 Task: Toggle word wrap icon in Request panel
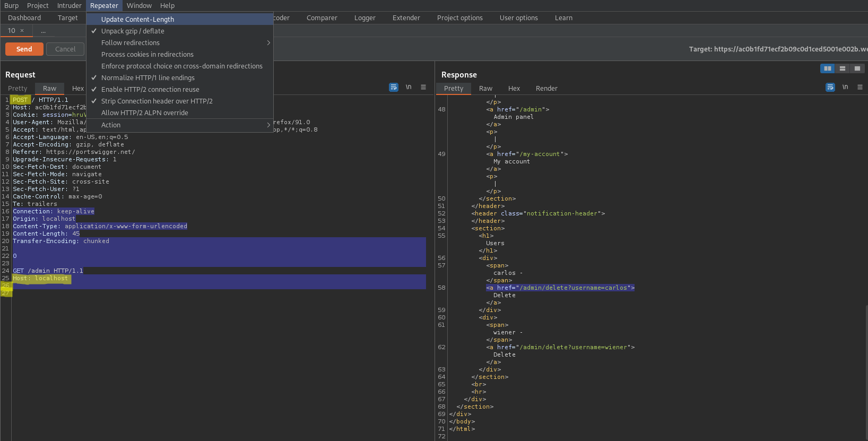[394, 87]
